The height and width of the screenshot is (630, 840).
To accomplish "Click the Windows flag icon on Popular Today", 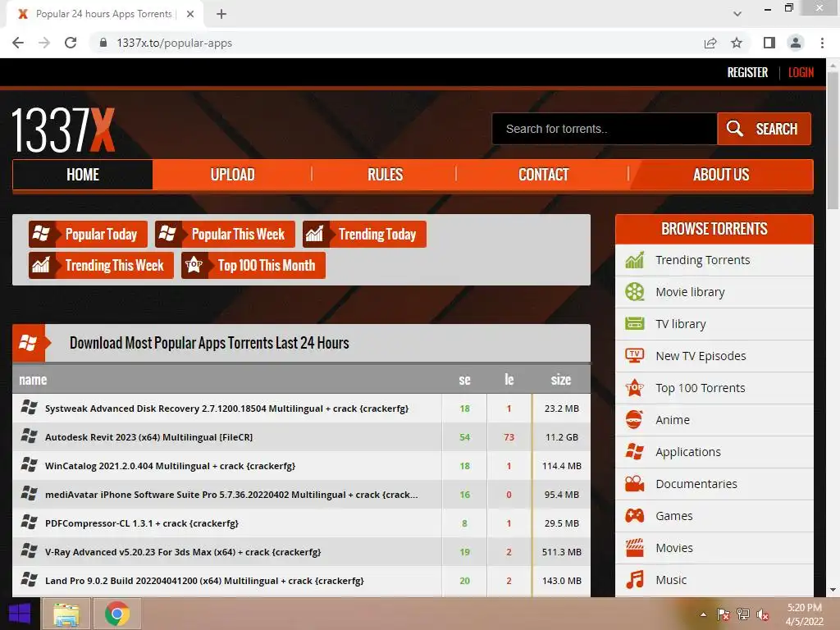I will tap(41, 234).
